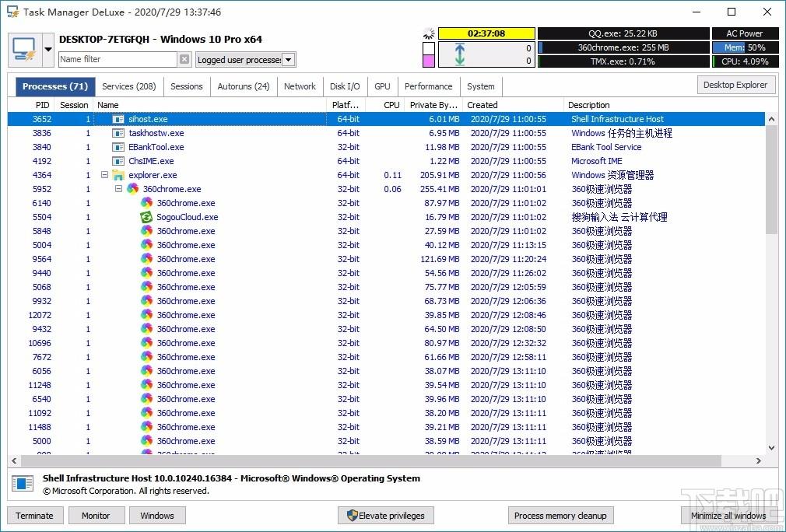Click the computer icon button
This screenshot has width=786, height=532.
pyautogui.click(x=25, y=50)
